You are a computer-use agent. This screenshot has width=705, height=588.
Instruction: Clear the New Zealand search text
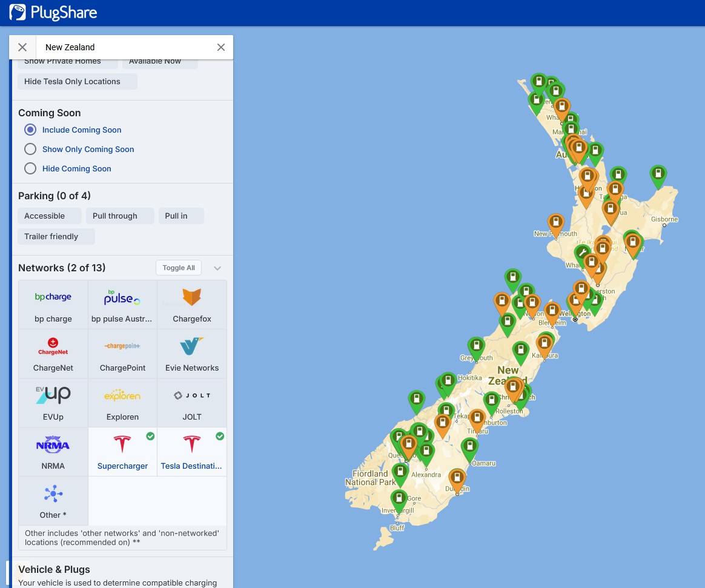[220, 47]
